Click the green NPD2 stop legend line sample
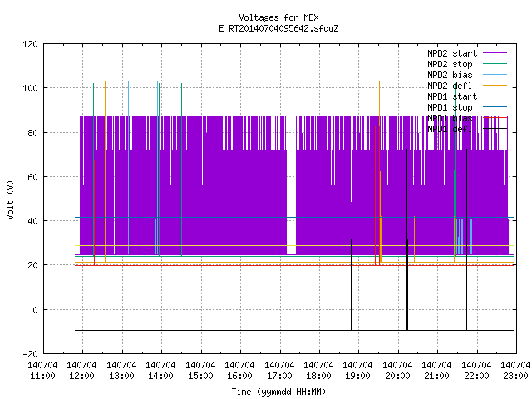The image size is (532, 399). coord(495,63)
